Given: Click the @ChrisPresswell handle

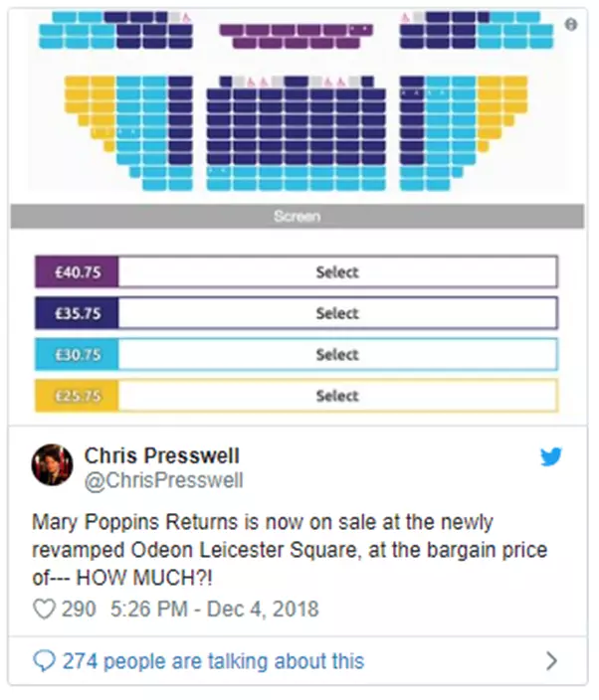Looking at the screenshot, I should 164,481.
